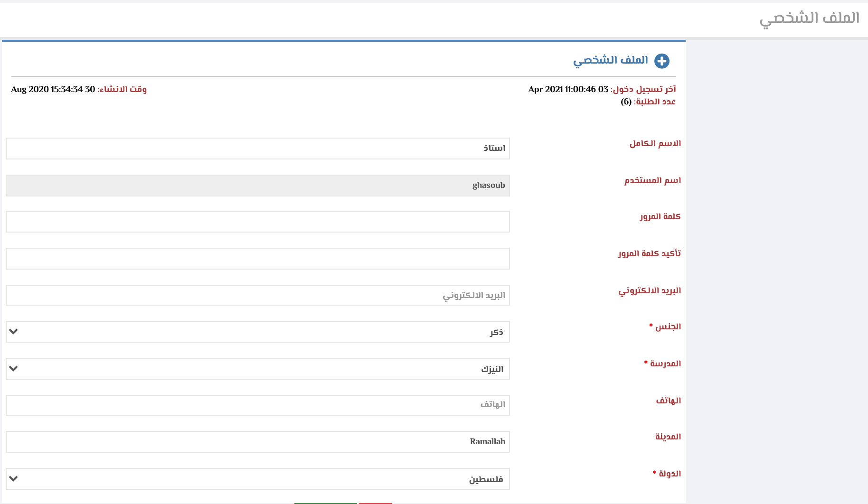Open the gender dropdown showing ذكر
Screen dimensions: 868x504
coord(257,332)
